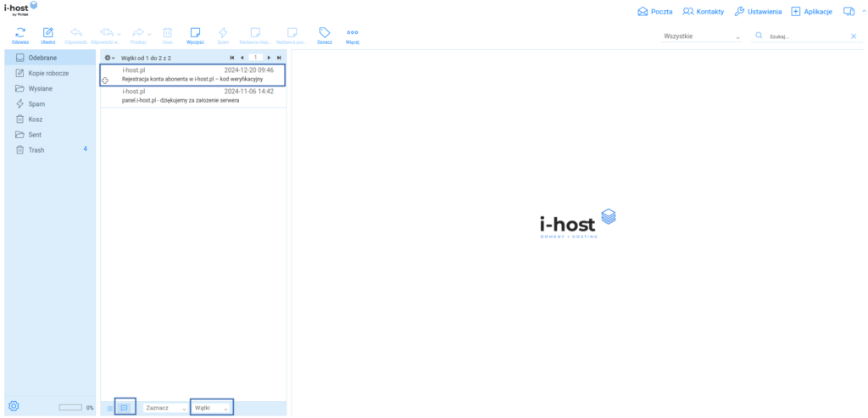Expand the Wszystkie filter dropdown
The height and width of the screenshot is (418, 868).
(x=704, y=37)
